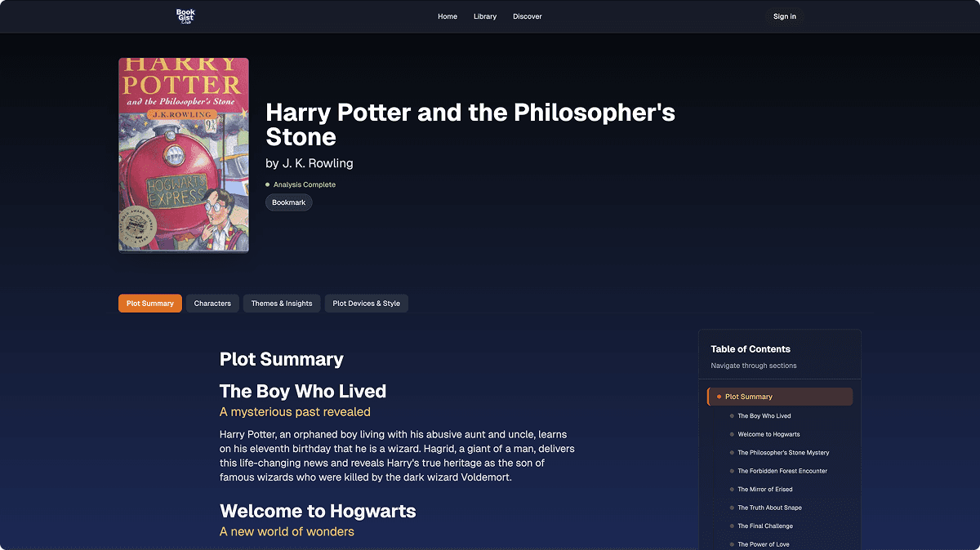Switch to the Themes & Insights tab
This screenshot has height=550, width=980.
click(282, 304)
